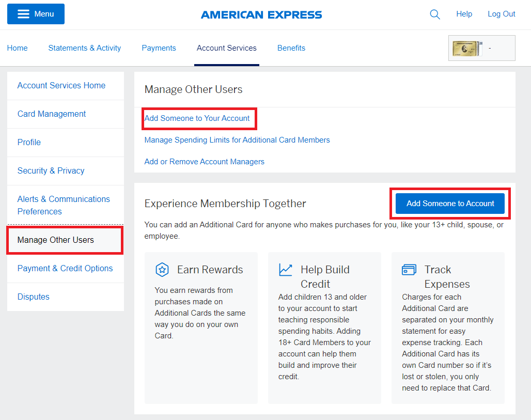Go to the Payments tab
Screen dimensions: 531x420
(x=159, y=48)
